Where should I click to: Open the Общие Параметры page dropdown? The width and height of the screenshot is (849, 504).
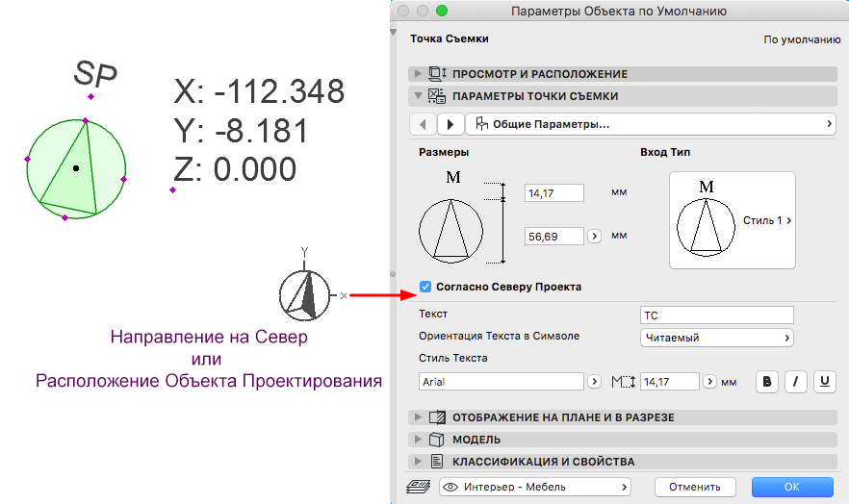pyautogui.click(x=651, y=124)
